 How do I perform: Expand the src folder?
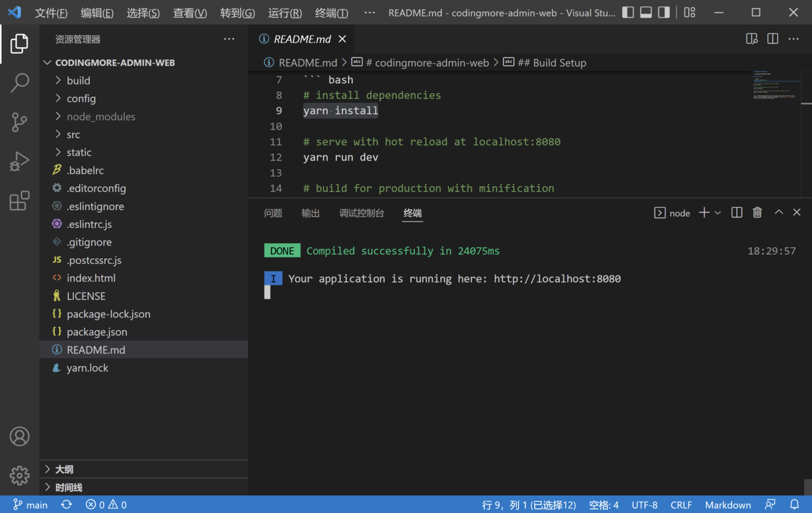(x=73, y=134)
